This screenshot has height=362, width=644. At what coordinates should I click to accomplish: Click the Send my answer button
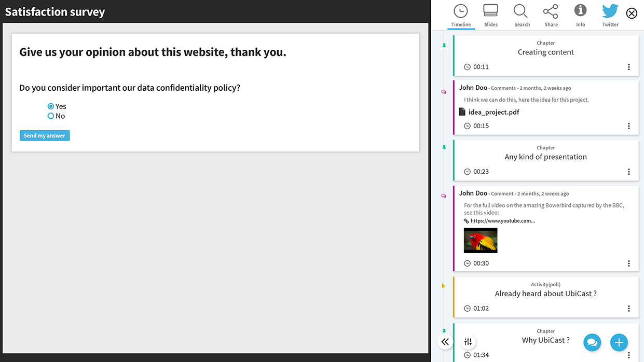click(45, 135)
